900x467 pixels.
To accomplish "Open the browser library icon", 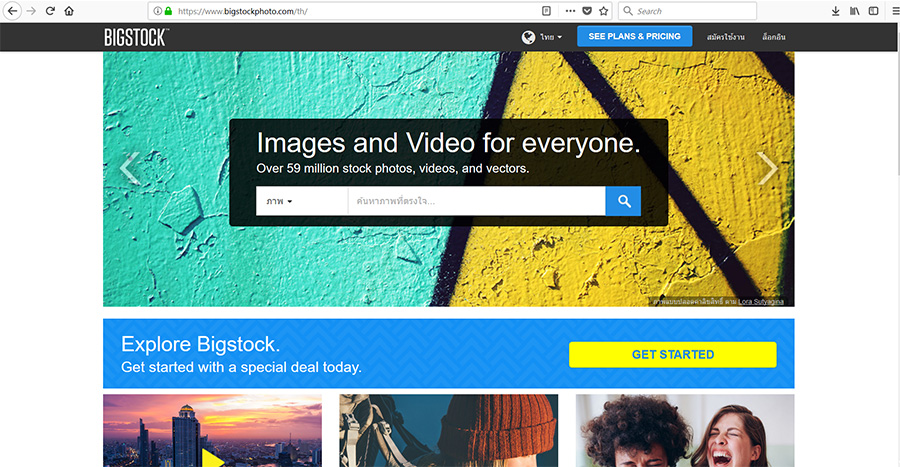I will pos(855,11).
